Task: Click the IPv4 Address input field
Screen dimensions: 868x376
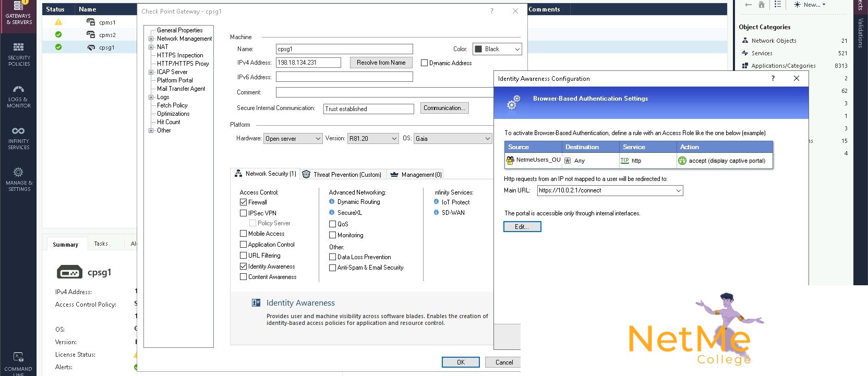Action: click(x=308, y=63)
